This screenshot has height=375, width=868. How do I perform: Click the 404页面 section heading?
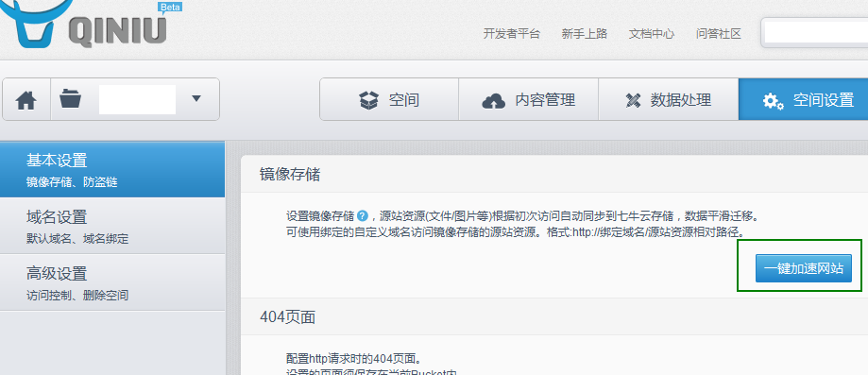pyautogui.click(x=288, y=316)
